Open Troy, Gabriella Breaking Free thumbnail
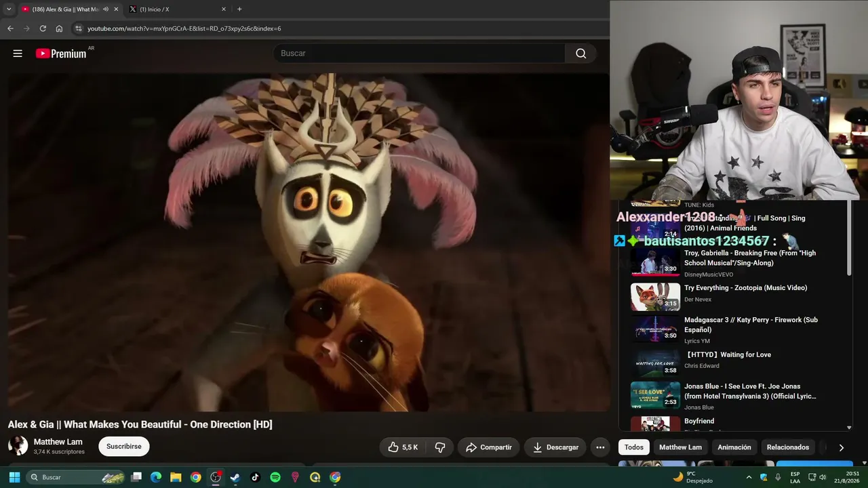Screen dimensions: 868x488 [x=655, y=262]
